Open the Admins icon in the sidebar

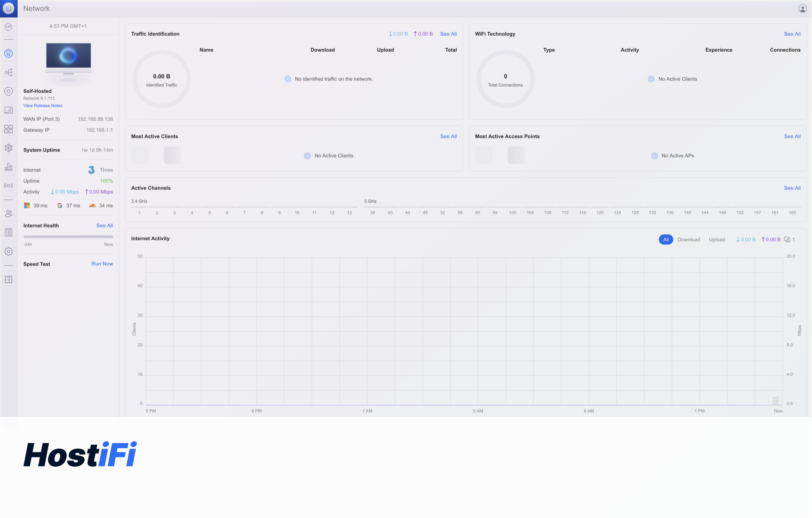8,213
